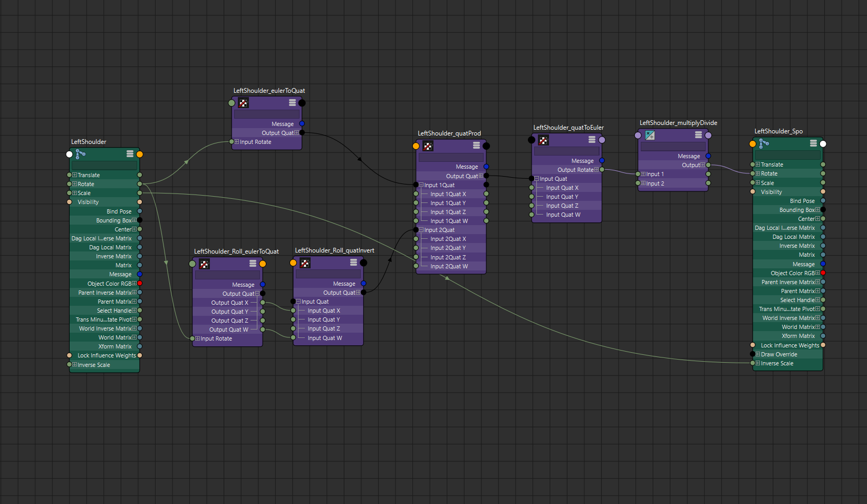Viewport: 867px width, 504px height.
Task: Toggle view mode on the LeftShoulder_Spo node
Action: click(x=813, y=143)
